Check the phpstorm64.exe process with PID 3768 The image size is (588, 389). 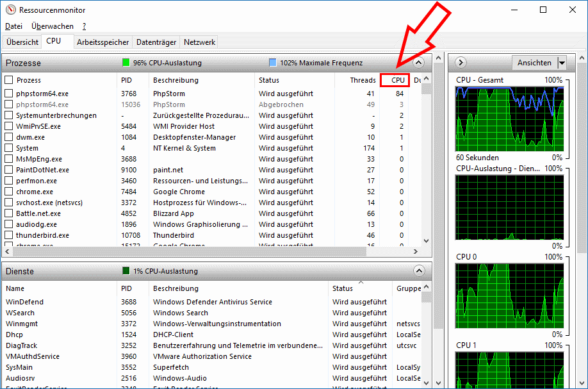point(9,94)
